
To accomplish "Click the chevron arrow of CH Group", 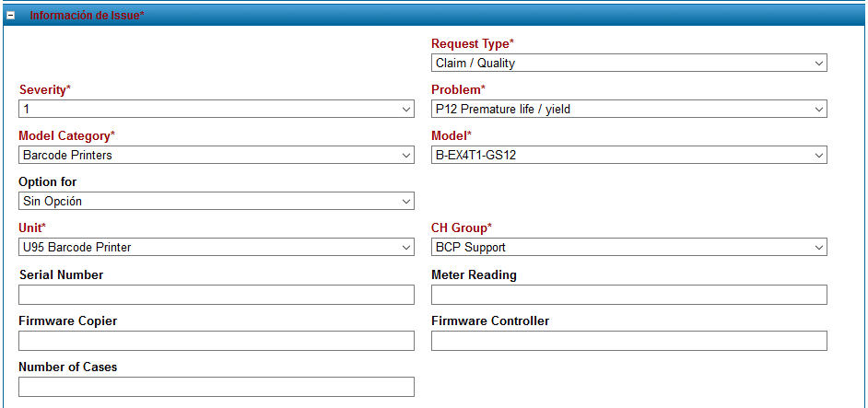I will (x=818, y=248).
